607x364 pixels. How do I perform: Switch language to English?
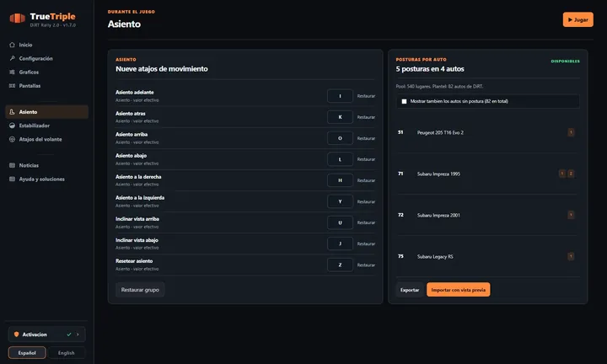67,353
